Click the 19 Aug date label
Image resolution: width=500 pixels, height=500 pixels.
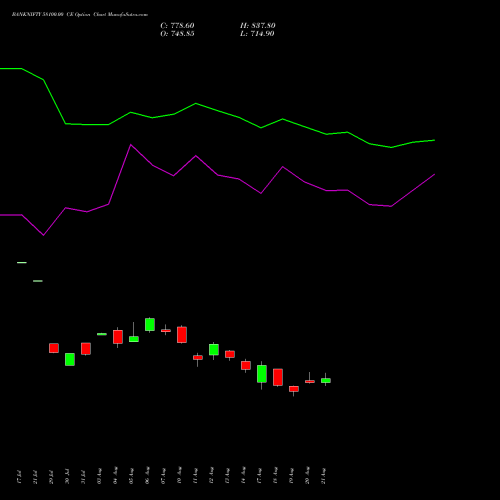[291, 476]
